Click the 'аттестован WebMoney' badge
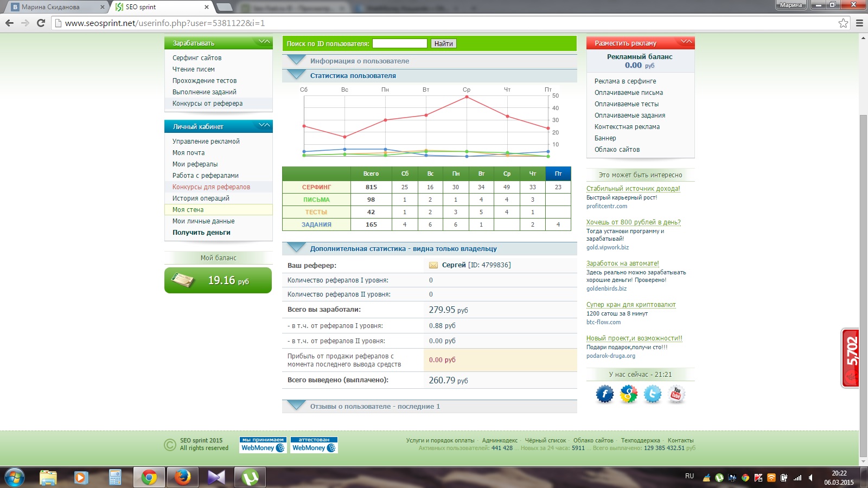868x488 pixels. click(x=314, y=445)
